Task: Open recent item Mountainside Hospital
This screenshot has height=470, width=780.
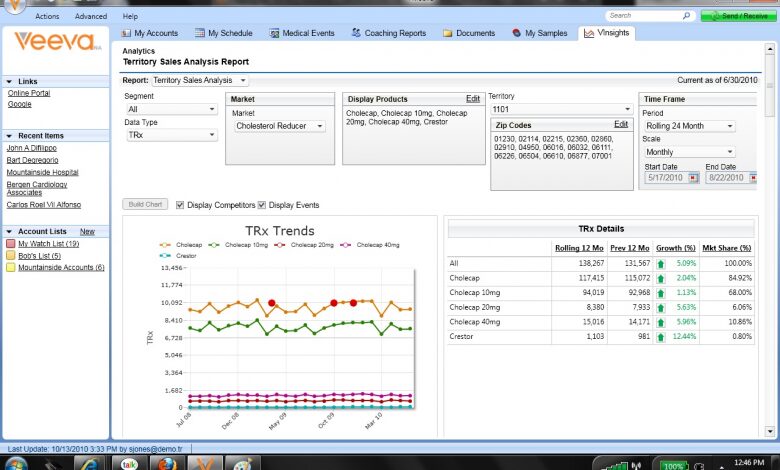Action: 42,172
